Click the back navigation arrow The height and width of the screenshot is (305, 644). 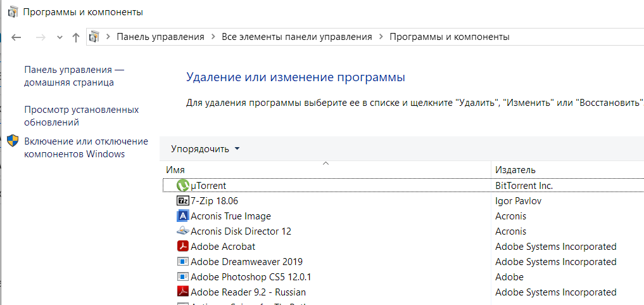coord(16,37)
